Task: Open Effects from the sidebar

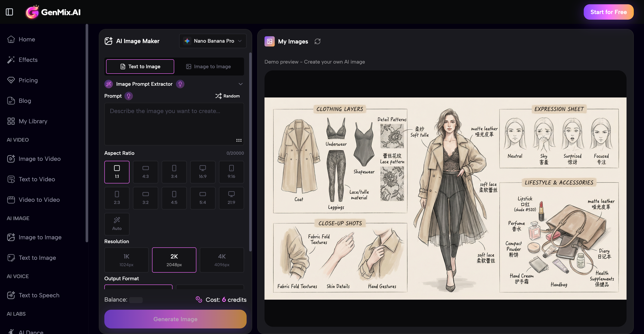Action: coord(28,60)
